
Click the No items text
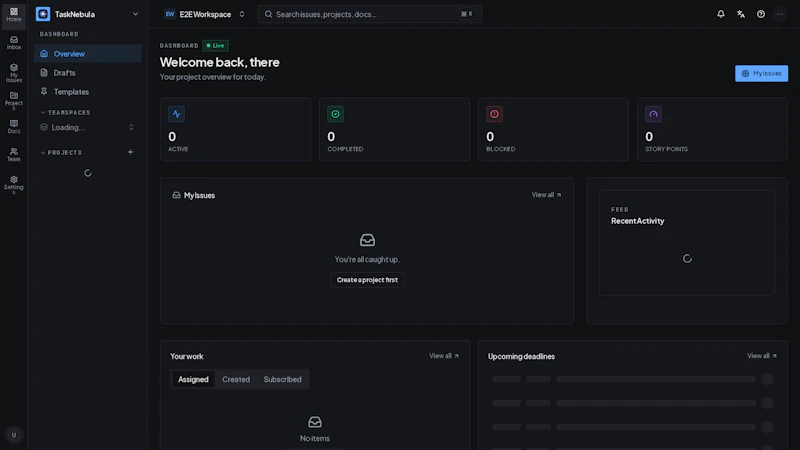(x=315, y=438)
